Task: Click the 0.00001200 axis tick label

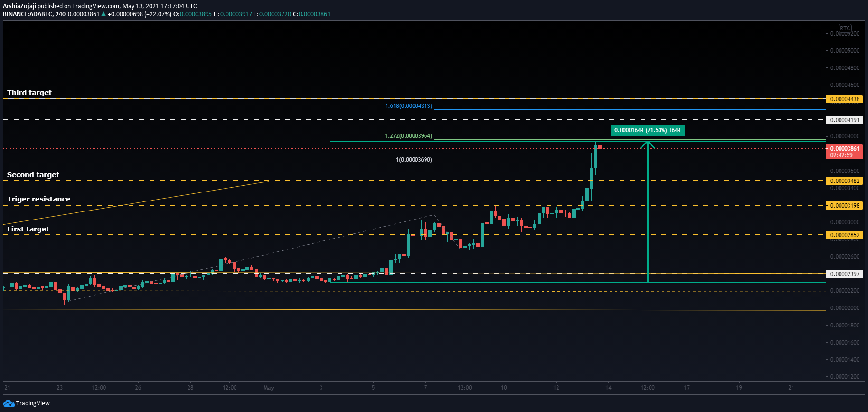Action: tap(845, 377)
